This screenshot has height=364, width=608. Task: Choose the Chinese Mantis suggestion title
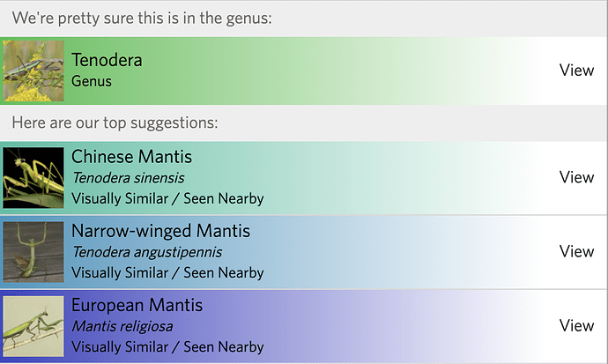coord(131,157)
